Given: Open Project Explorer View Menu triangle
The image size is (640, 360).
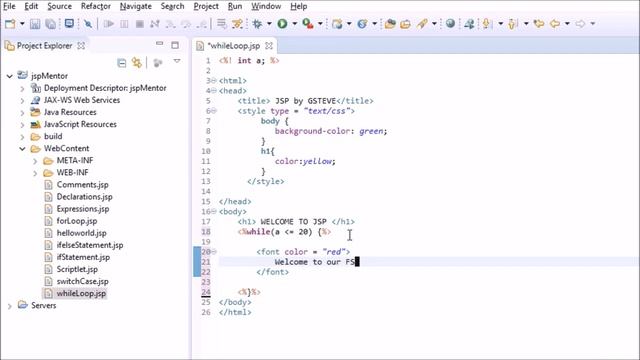Looking at the screenshot, I should (177, 61).
